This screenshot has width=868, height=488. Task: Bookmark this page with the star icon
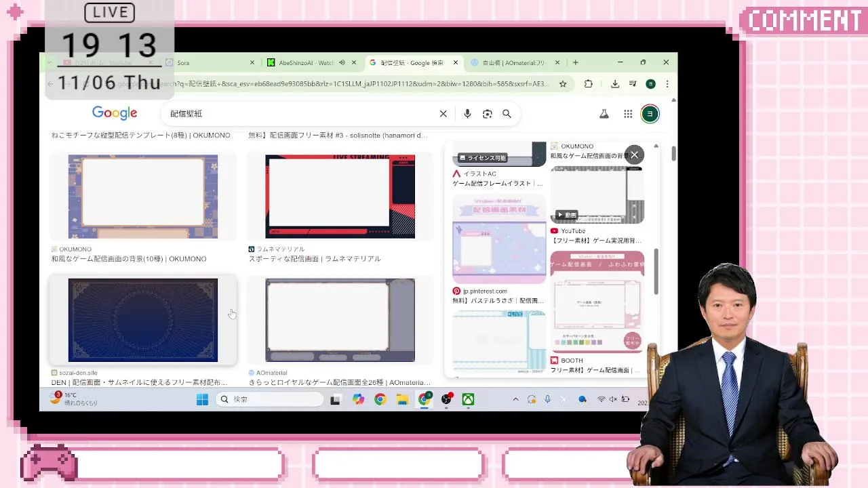pos(563,84)
